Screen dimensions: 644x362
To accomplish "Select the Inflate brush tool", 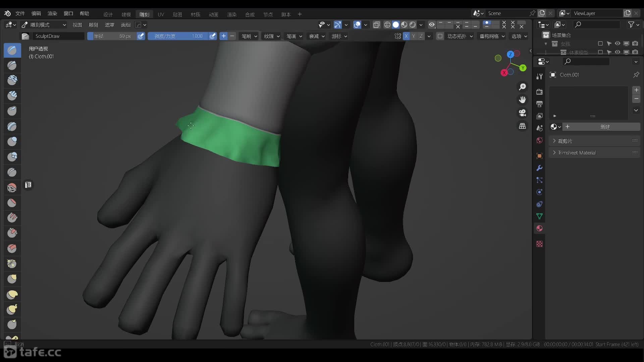I will coord(12,141).
